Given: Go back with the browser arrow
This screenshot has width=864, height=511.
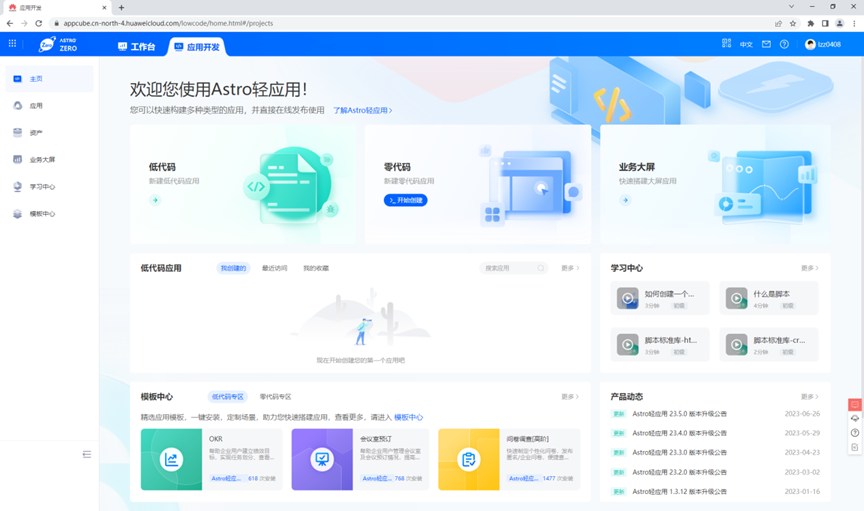Looking at the screenshot, I should (9, 23).
